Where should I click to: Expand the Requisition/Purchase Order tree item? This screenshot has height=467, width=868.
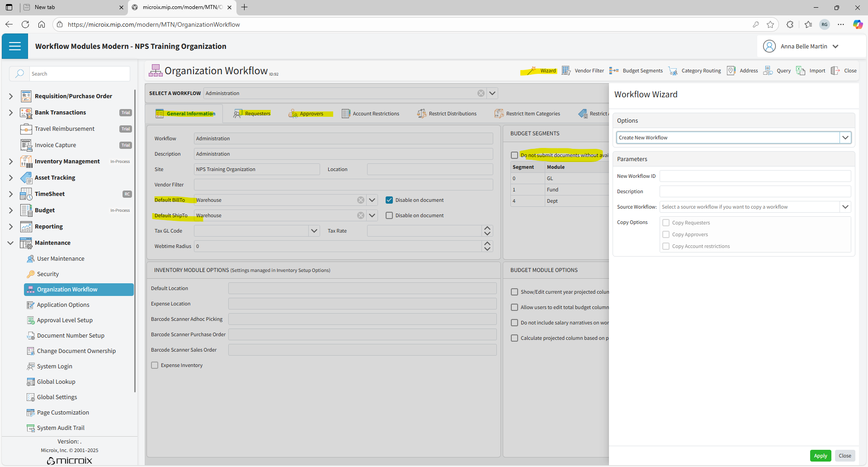(x=11, y=96)
